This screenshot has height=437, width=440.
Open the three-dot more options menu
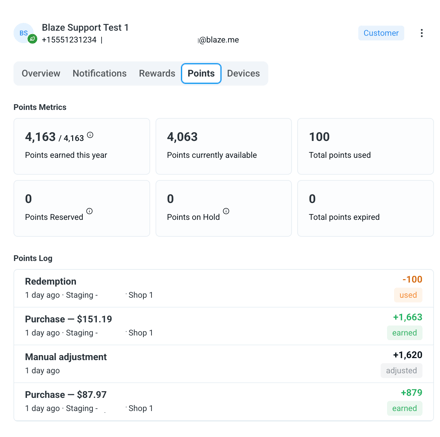coord(422,33)
